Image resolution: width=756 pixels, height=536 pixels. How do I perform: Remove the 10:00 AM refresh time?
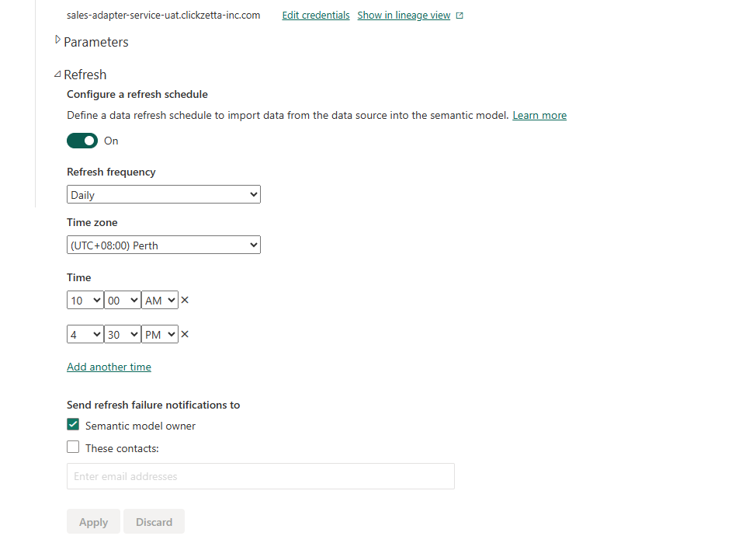(185, 300)
